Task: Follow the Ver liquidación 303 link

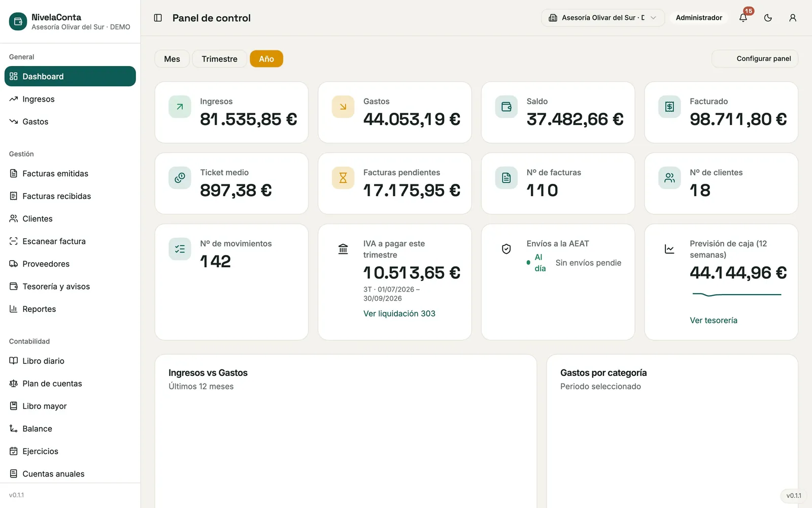Action: click(x=399, y=314)
